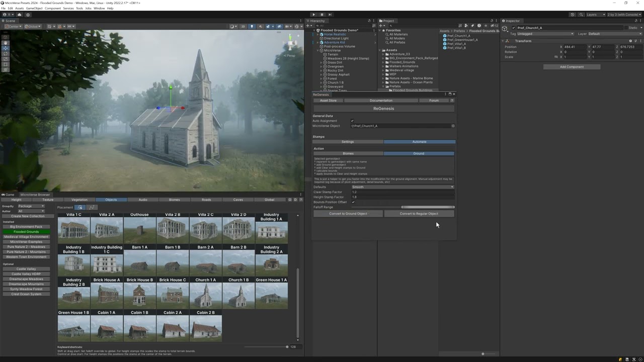Image resolution: width=644 pixels, height=362 pixels.
Task: Open the Tag Untagged dropdown in Inspector
Action: pos(545,34)
